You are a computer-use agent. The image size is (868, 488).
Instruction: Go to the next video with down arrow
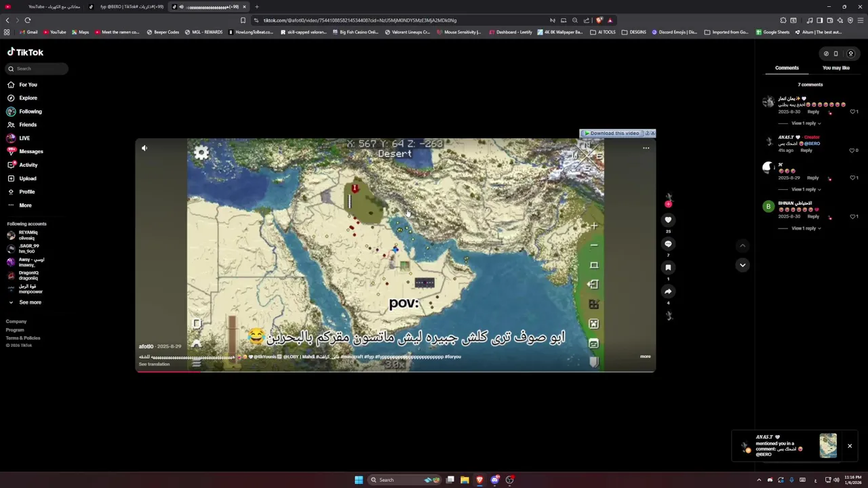pyautogui.click(x=743, y=265)
